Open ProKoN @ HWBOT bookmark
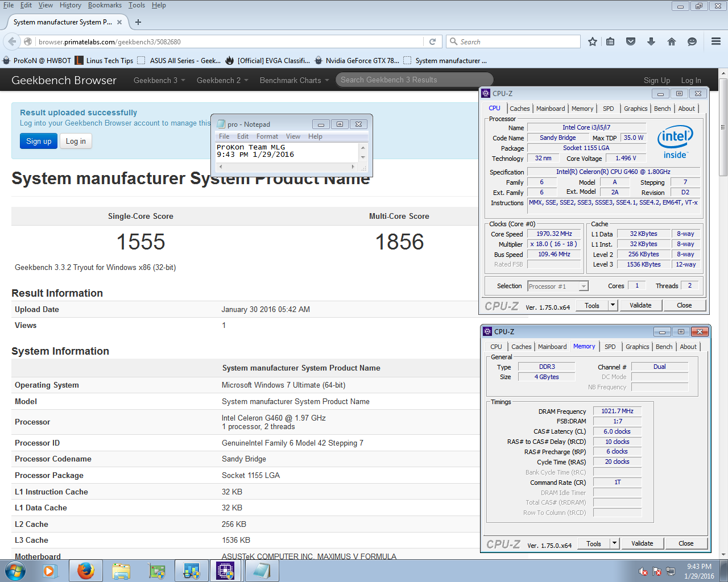Viewport: 728px width, 582px height. [37, 61]
